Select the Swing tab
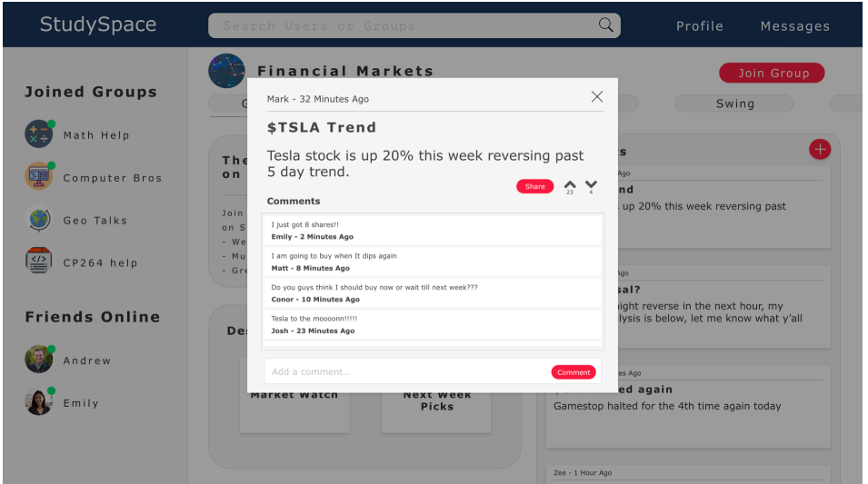Image resolution: width=868 pixels, height=484 pixels. coord(734,104)
